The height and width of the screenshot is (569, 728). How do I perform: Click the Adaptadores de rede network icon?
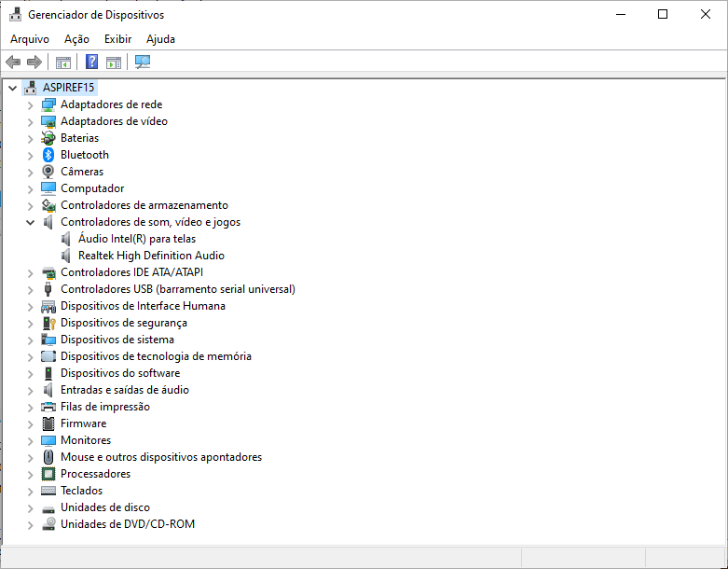point(48,104)
